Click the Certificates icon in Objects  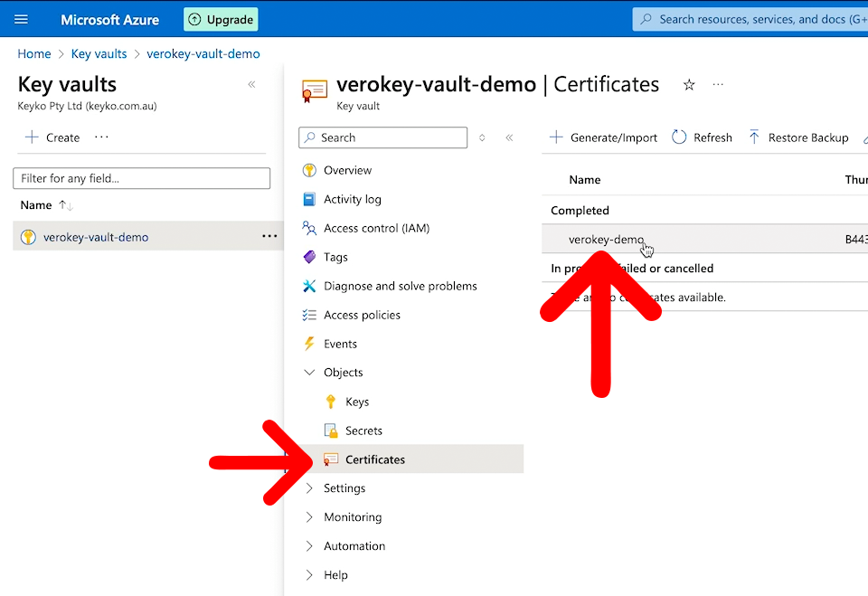click(x=333, y=459)
